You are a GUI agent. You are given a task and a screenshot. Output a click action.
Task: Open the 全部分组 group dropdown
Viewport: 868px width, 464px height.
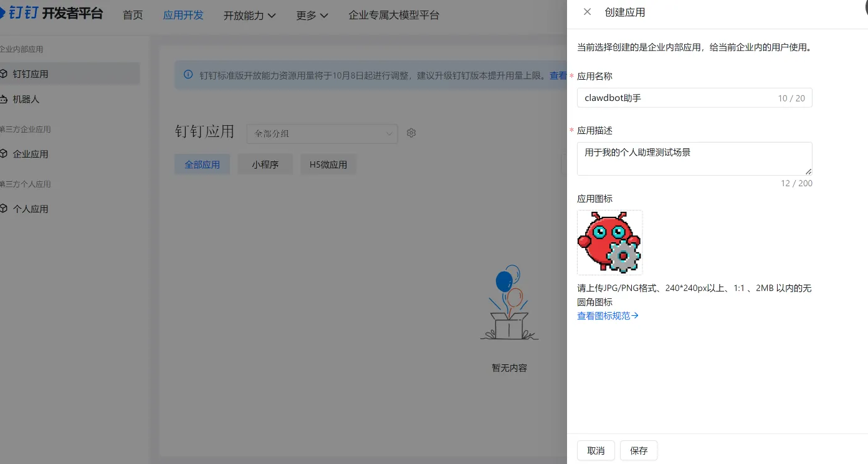pyautogui.click(x=322, y=133)
